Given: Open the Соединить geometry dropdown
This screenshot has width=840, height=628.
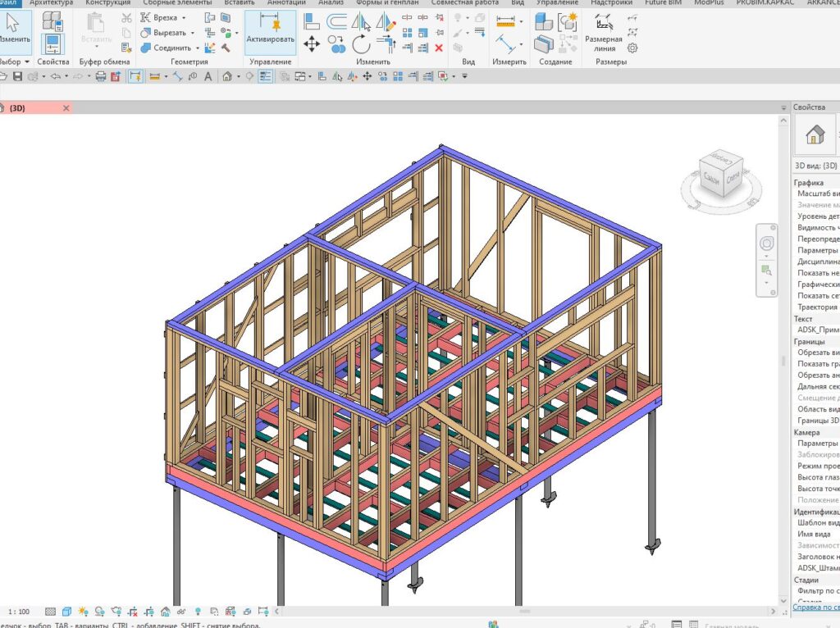Looking at the screenshot, I should pos(197,48).
